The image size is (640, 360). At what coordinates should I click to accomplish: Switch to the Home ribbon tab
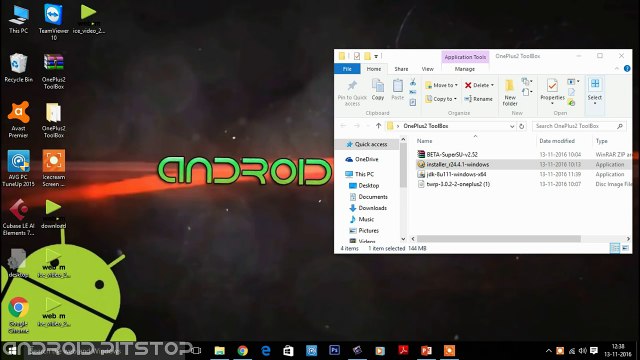373,69
